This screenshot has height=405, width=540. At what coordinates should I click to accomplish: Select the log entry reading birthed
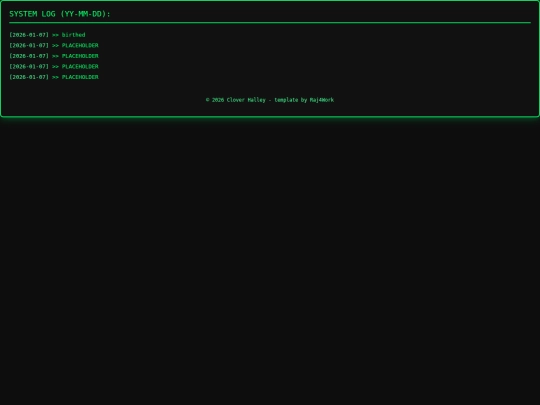(47, 35)
